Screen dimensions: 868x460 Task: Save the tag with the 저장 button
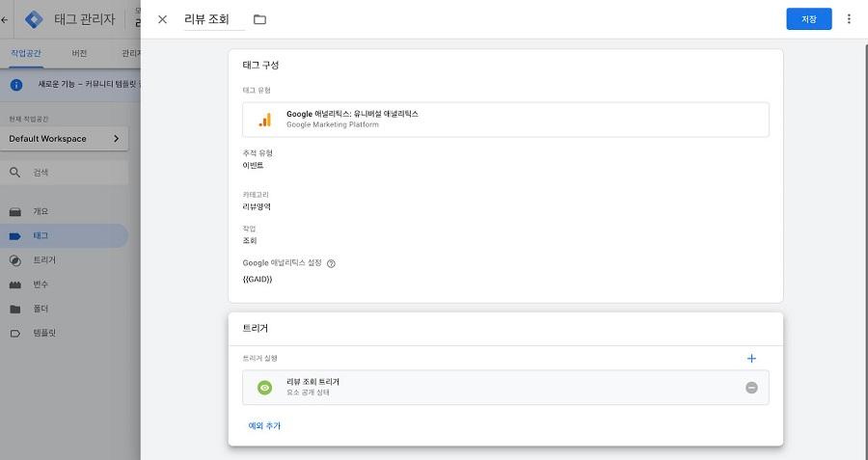point(809,19)
